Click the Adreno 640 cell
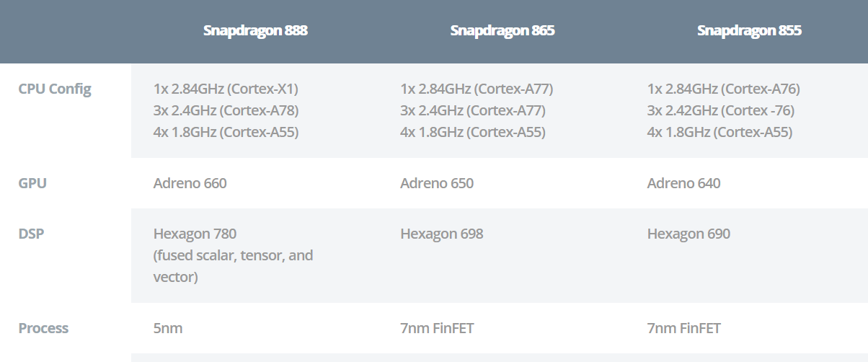 (x=683, y=183)
